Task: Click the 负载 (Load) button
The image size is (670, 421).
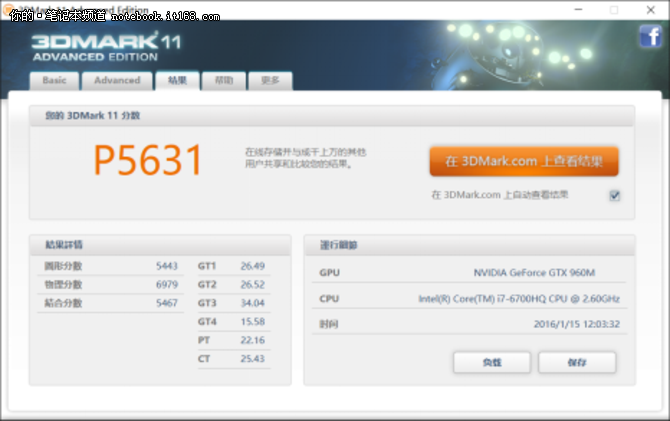Action: (491, 362)
